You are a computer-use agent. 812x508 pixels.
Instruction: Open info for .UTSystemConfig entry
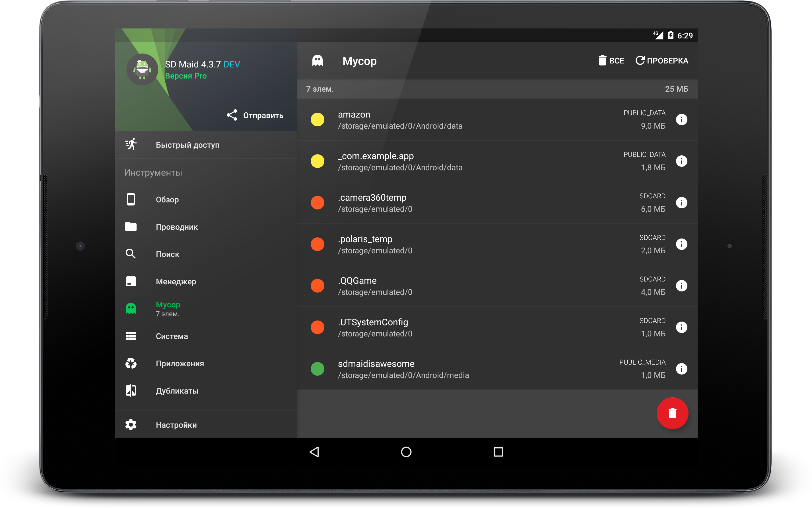click(681, 327)
